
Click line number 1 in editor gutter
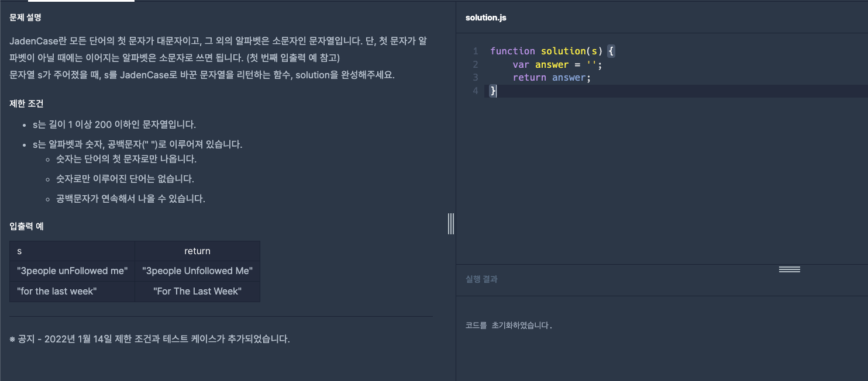pos(476,51)
